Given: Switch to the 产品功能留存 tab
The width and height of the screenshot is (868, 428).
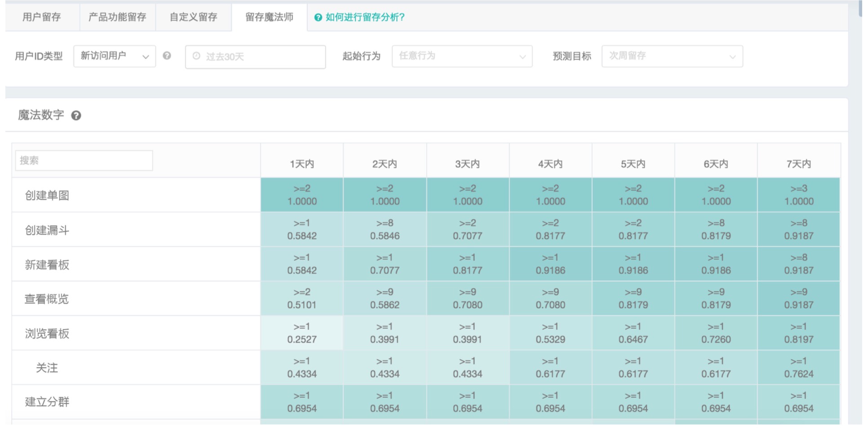Looking at the screenshot, I should coord(117,18).
